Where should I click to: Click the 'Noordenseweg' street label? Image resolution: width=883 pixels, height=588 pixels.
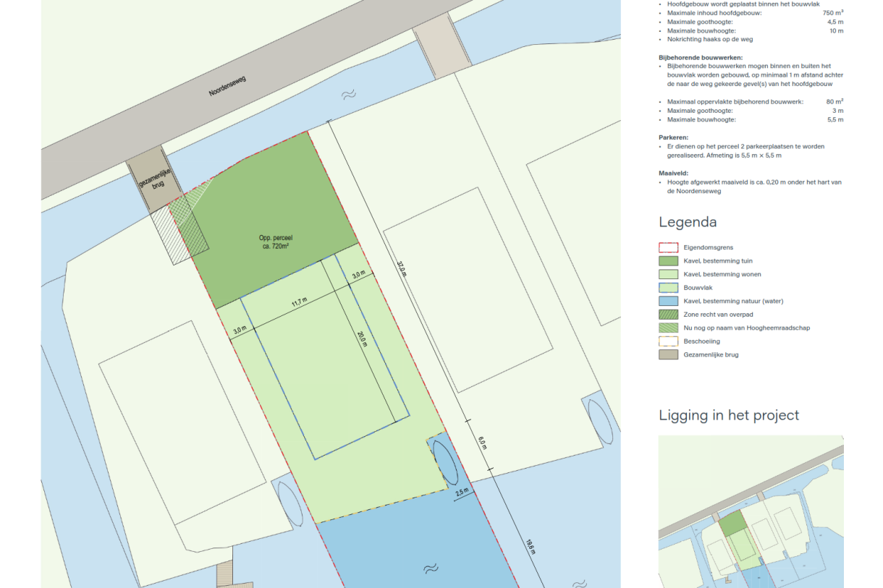point(228,86)
